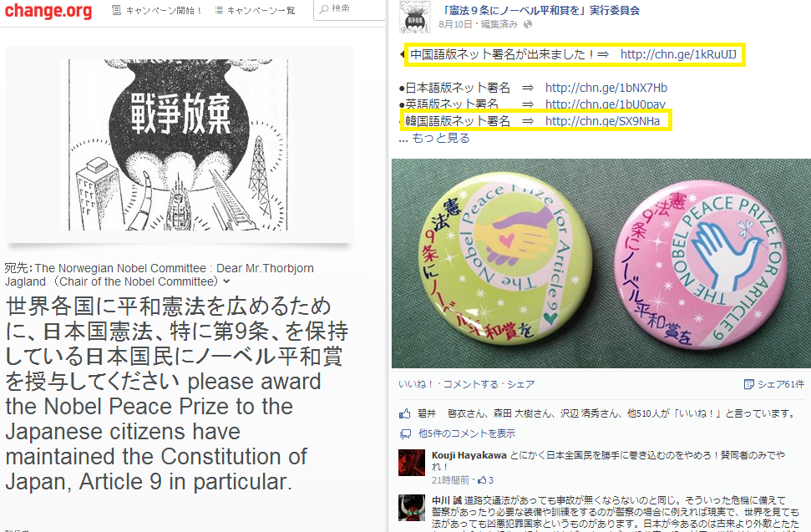This screenshot has height=532, width=811.
Task: Click the change.org logo
Action: 48,10
